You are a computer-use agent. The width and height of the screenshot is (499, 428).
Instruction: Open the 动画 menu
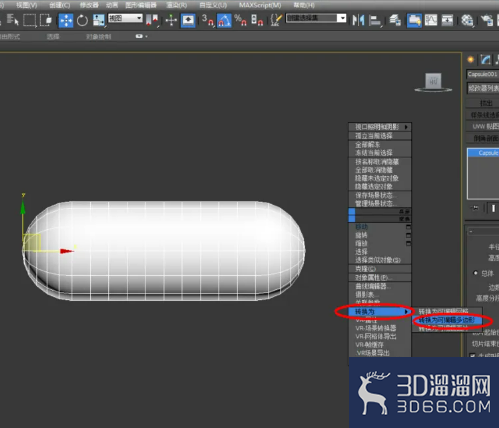[x=112, y=5]
